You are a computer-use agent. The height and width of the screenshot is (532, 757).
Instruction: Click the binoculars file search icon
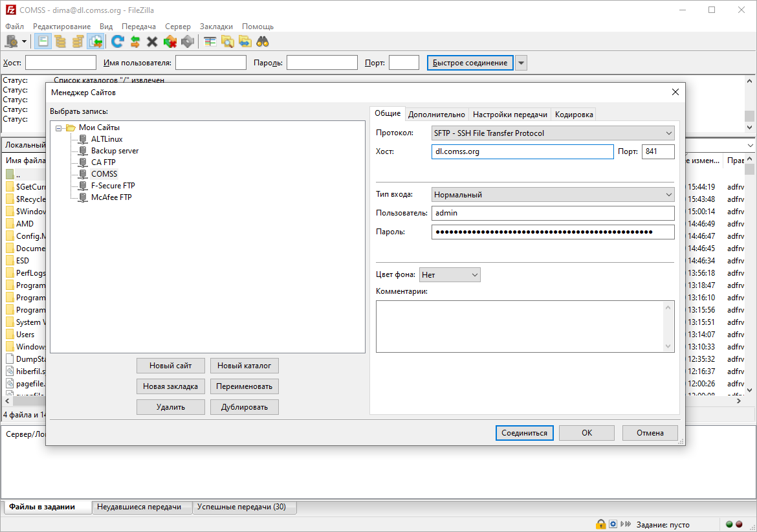click(263, 41)
